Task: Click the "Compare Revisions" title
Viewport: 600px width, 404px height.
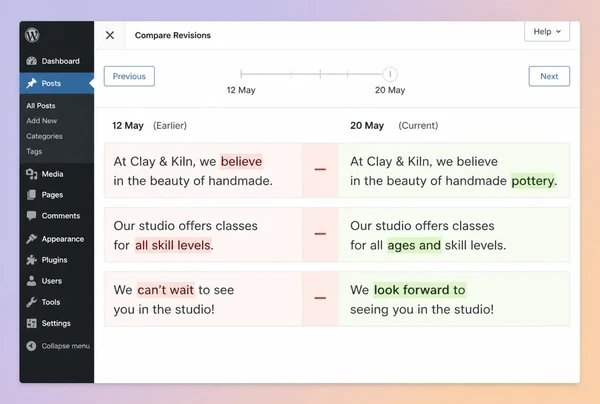Action: tap(173, 35)
